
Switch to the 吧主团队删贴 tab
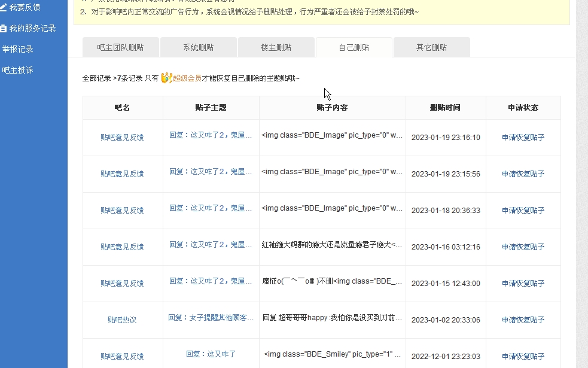tap(120, 47)
